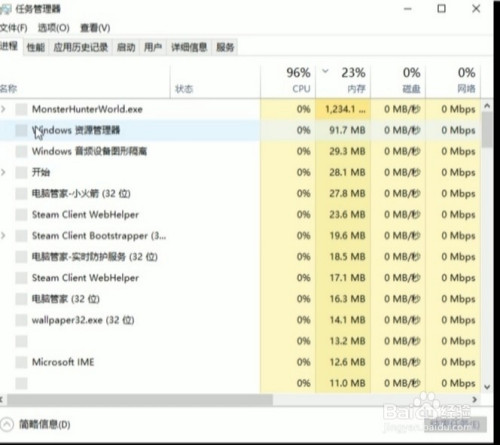This screenshot has height=445, width=500.
Task: Click the Microsoft IME process icon
Action: click(21, 362)
